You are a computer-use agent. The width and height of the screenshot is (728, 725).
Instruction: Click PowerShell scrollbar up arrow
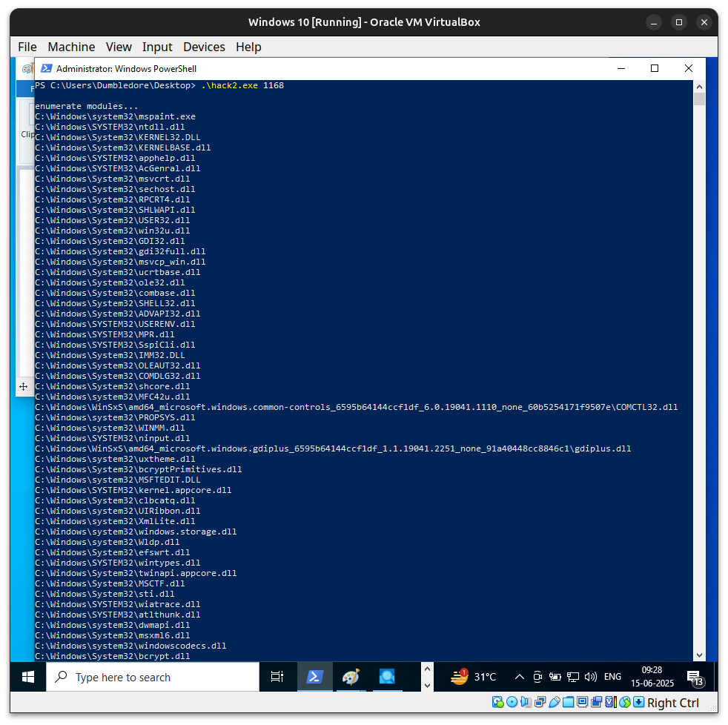699,86
